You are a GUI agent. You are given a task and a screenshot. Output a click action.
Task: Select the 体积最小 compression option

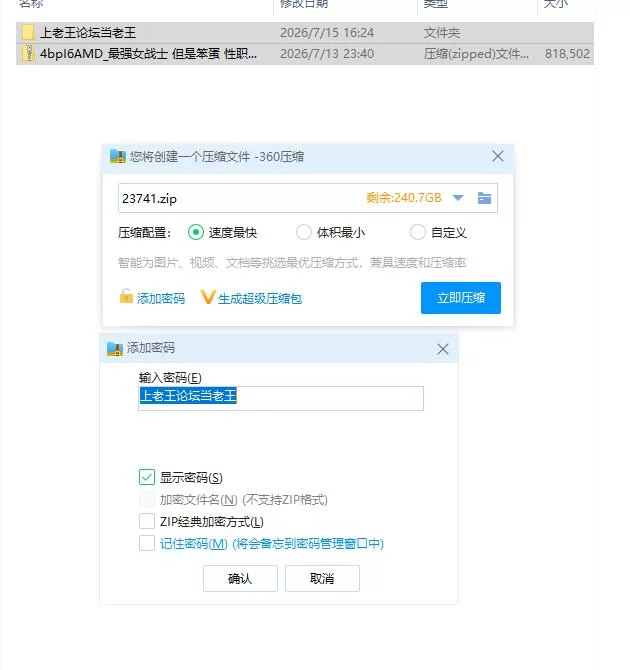click(x=304, y=232)
